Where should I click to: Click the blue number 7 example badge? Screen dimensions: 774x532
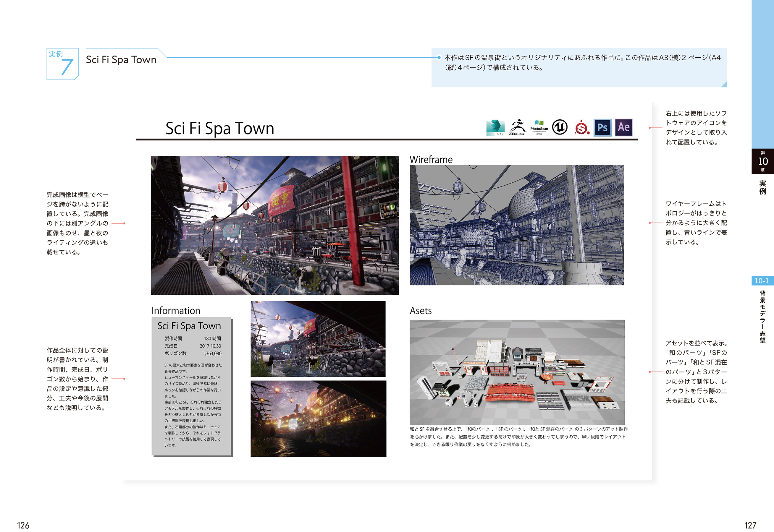tap(63, 64)
